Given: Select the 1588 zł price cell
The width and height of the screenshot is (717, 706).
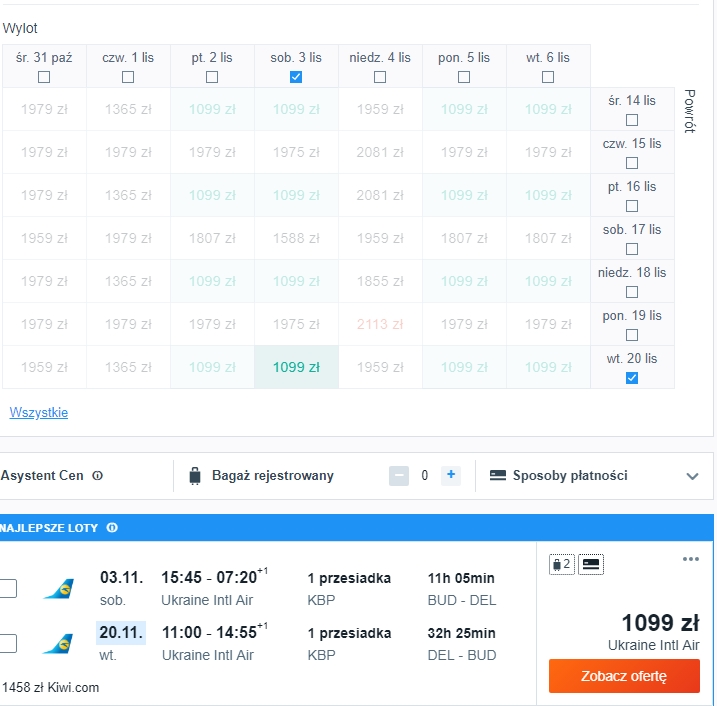Looking at the screenshot, I should (296, 238).
